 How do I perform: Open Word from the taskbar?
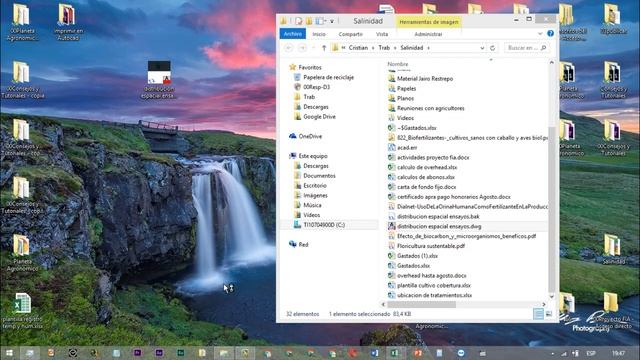tap(374, 353)
